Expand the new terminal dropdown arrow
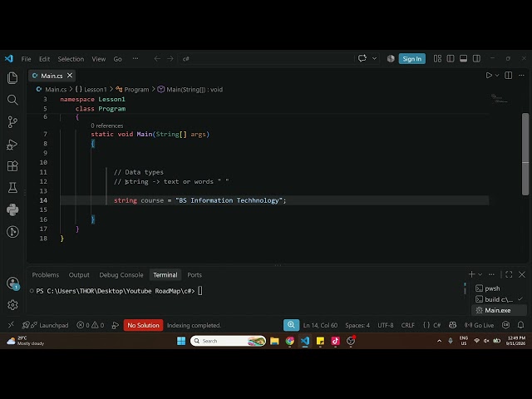The image size is (532, 399). pos(480,274)
